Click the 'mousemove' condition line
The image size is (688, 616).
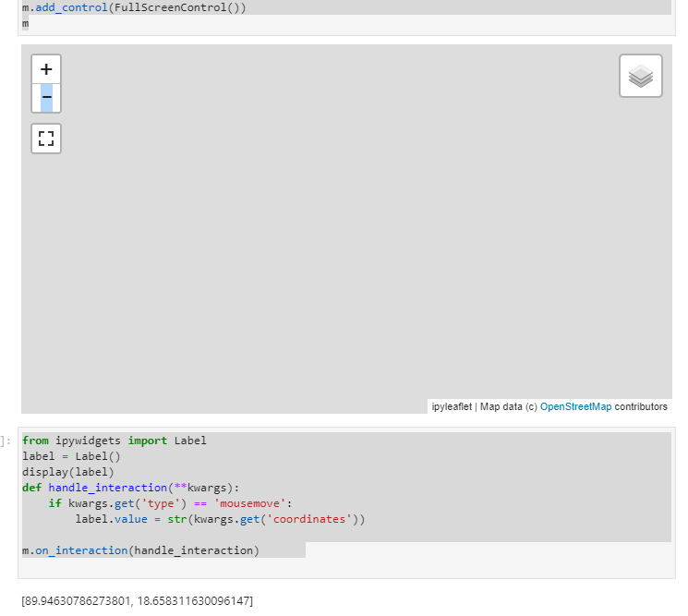[170, 503]
